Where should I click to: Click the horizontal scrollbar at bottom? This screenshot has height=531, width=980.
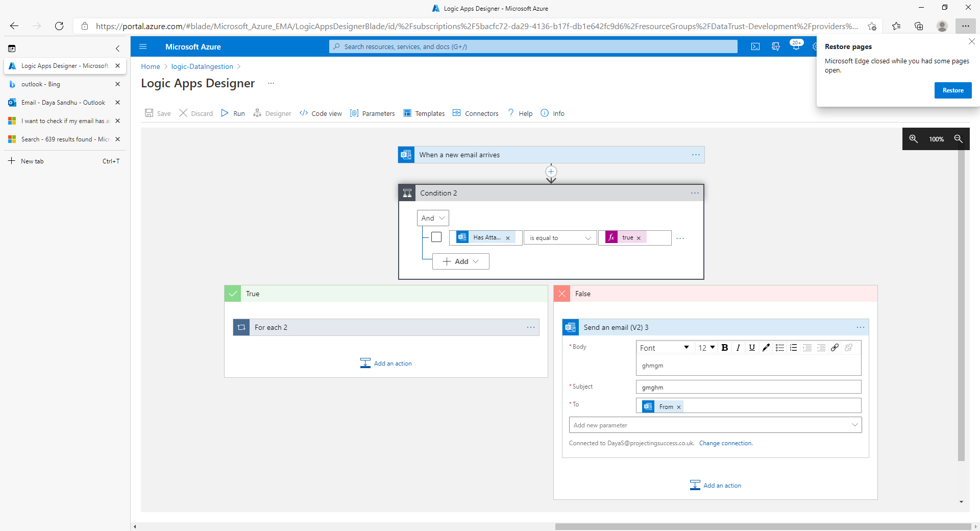pos(763,526)
